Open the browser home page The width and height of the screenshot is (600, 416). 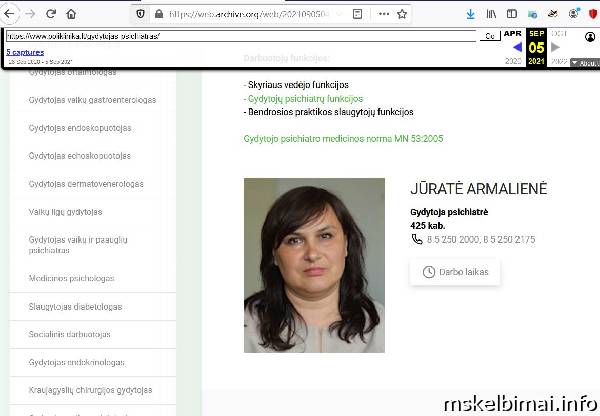coord(71,14)
